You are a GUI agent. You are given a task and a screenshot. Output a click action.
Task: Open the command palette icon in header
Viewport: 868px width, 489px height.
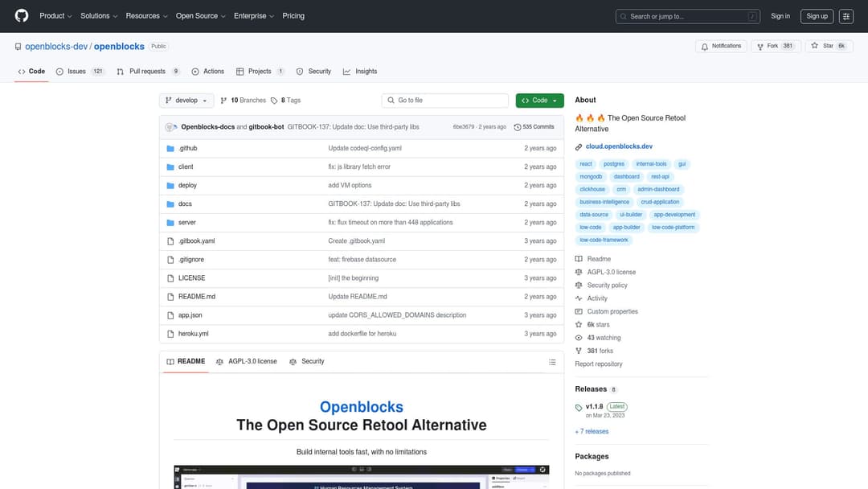click(845, 17)
